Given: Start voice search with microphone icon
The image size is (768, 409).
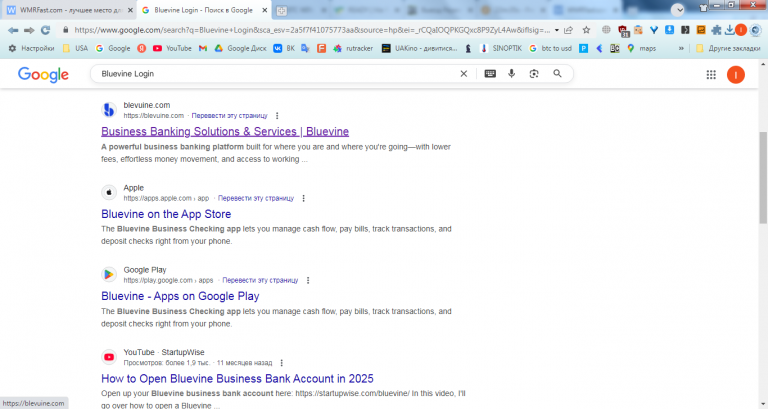Looking at the screenshot, I should point(511,73).
